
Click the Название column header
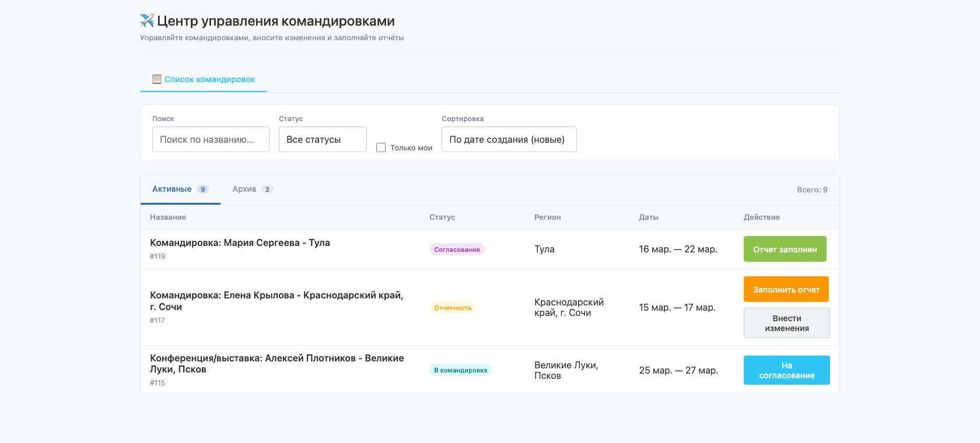[x=168, y=217]
